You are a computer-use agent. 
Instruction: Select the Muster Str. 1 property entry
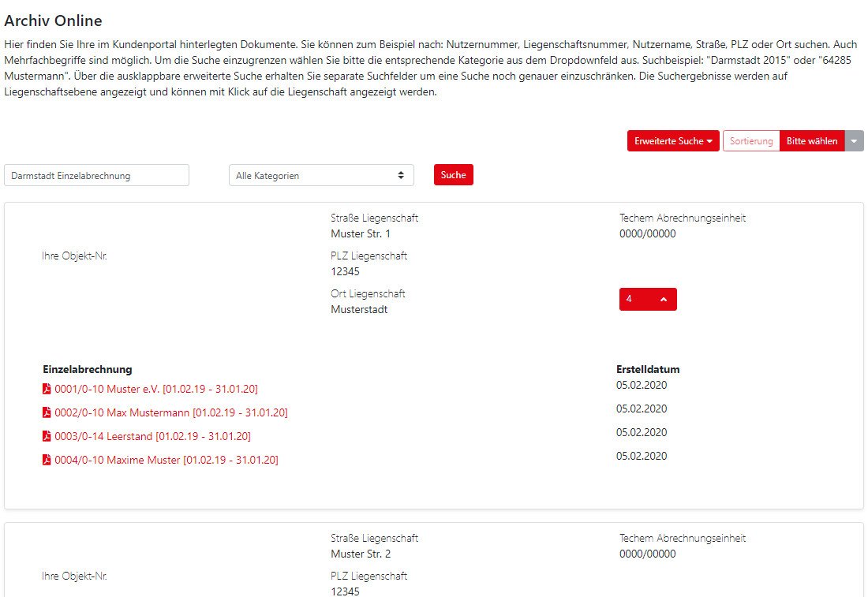click(361, 233)
